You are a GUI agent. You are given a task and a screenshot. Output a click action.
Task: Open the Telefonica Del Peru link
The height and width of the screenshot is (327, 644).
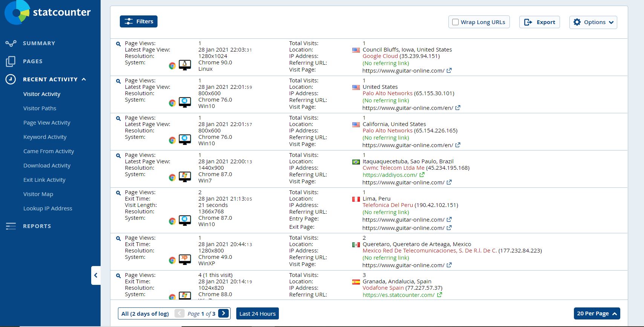coord(388,205)
